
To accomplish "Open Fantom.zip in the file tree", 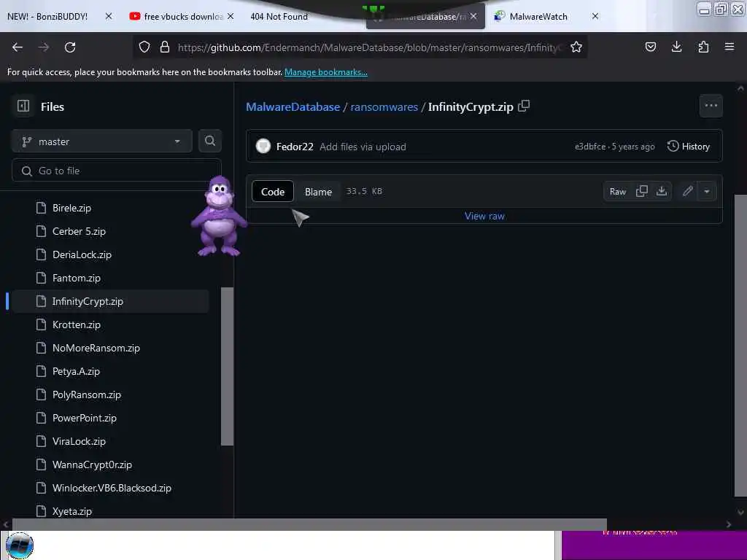I will click(76, 278).
